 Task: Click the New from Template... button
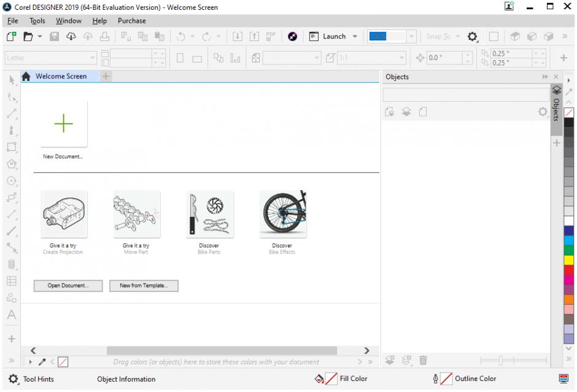[144, 286]
